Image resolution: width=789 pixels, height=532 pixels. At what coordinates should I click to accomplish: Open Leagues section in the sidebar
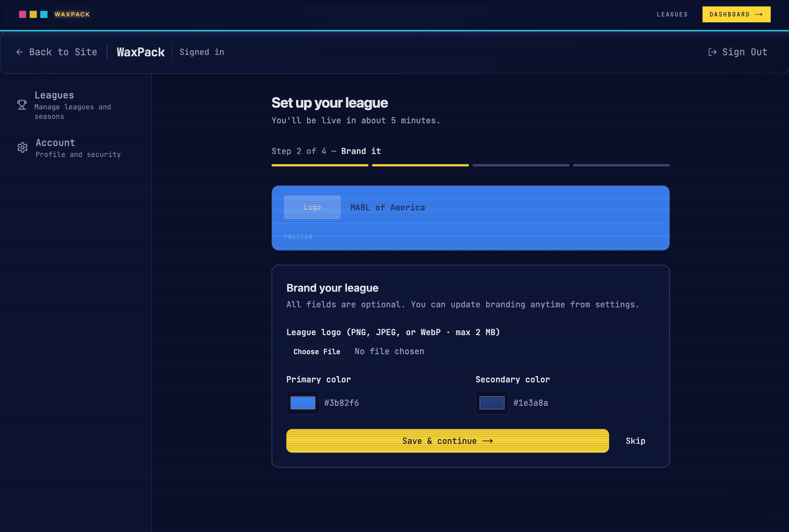(73, 105)
